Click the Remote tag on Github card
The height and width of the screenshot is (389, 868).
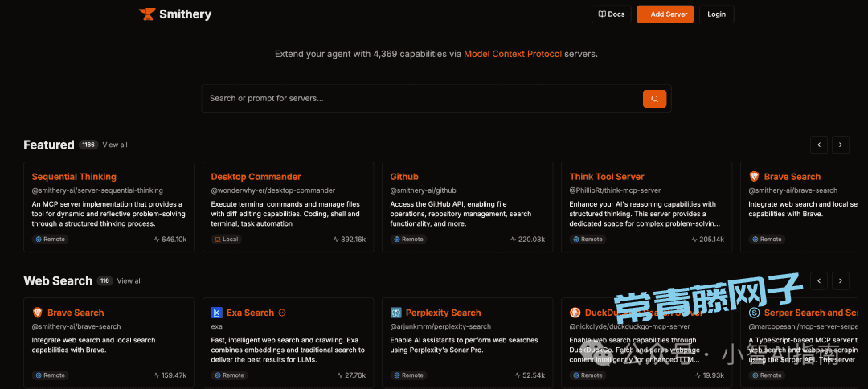point(408,240)
